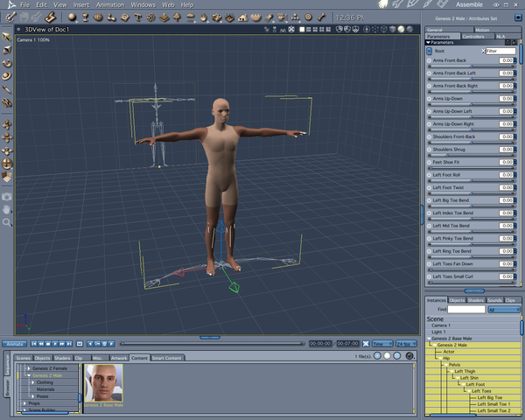Image resolution: width=525 pixels, height=420 pixels.
Task: Toggle keyframe marker for Left Toes Fan Down
Action: 429,264
